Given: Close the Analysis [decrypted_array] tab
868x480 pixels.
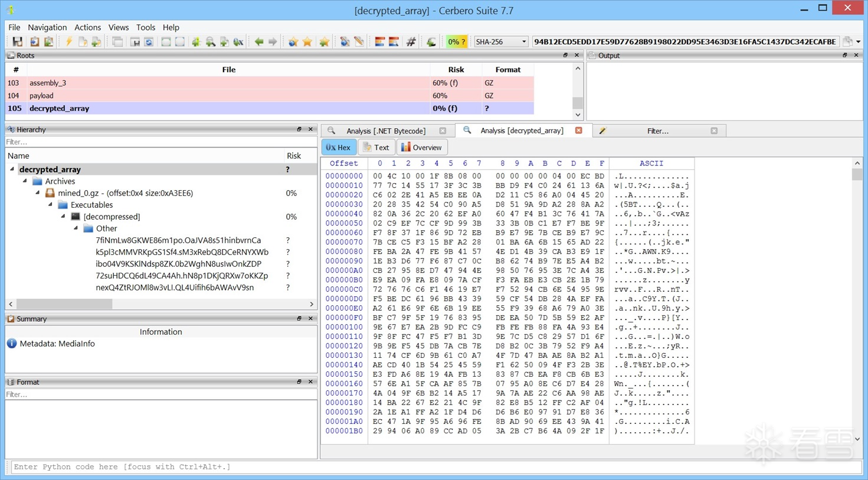Looking at the screenshot, I should 579,130.
